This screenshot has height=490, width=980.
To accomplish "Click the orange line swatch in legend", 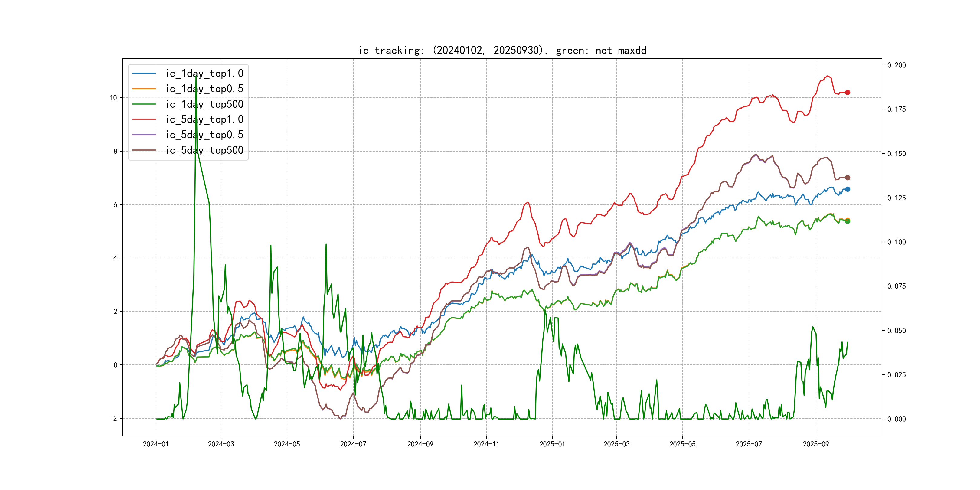I will [x=144, y=89].
